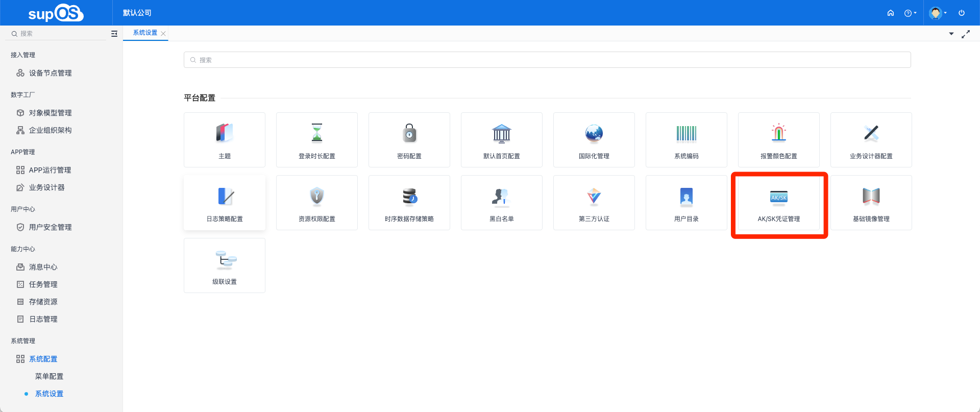The image size is (980, 412).
Task: Collapse the 系统配置 sidebar group
Action: [43, 359]
